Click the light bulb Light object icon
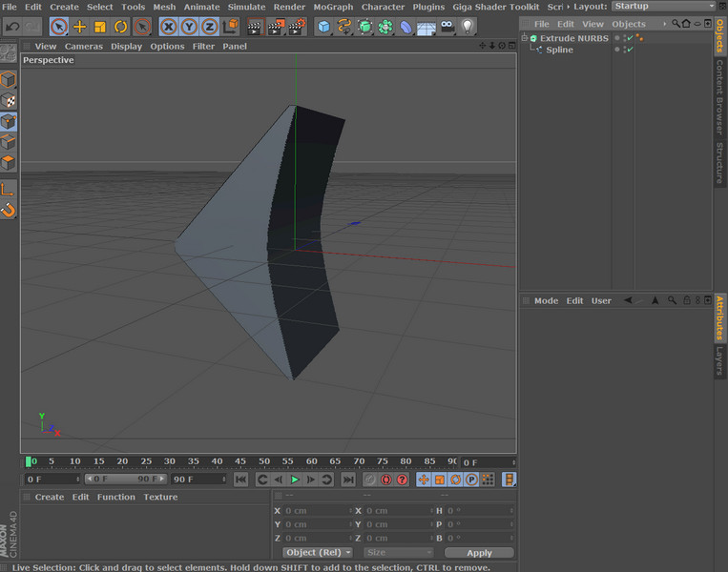Image resolution: width=728 pixels, height=572 pixels. pos(468,27)
